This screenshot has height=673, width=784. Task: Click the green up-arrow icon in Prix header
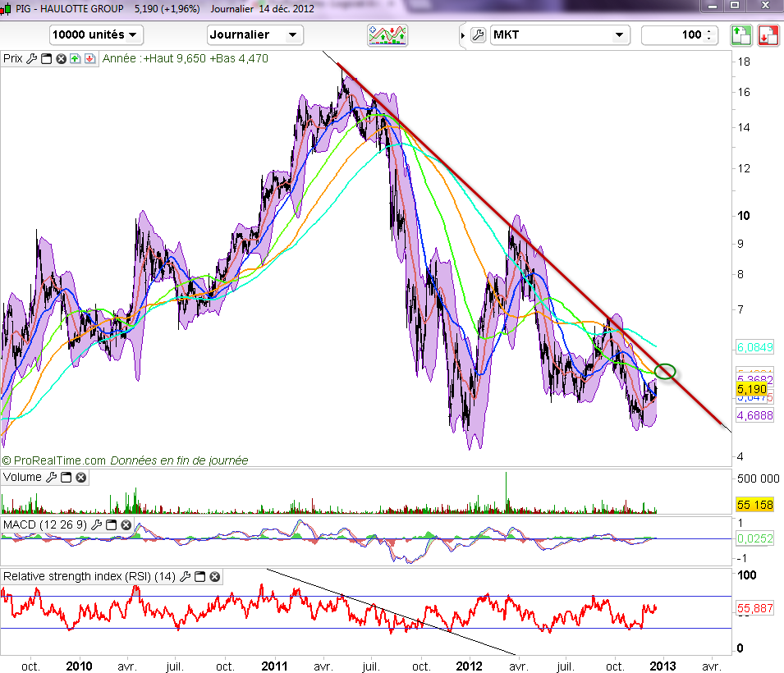(75, 58)
